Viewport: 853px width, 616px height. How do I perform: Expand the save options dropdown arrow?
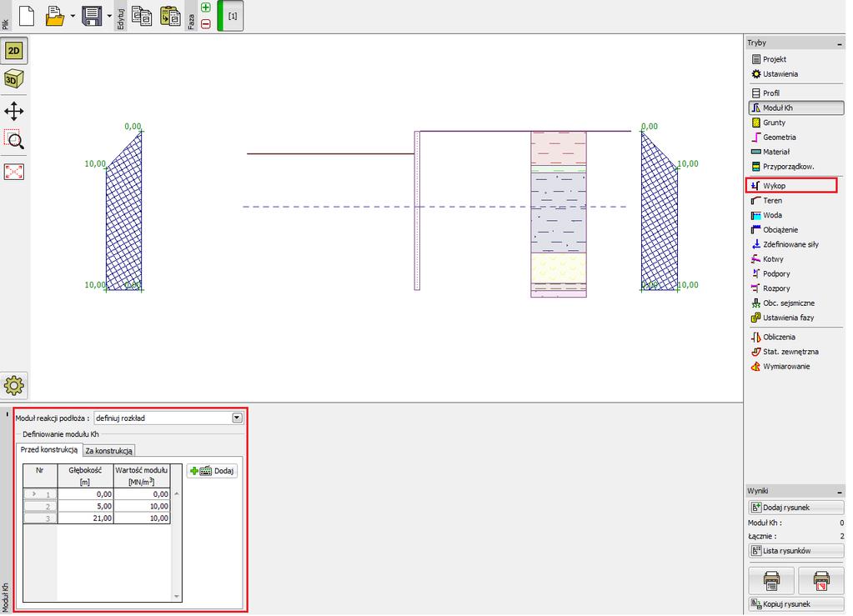pos(108,16)
